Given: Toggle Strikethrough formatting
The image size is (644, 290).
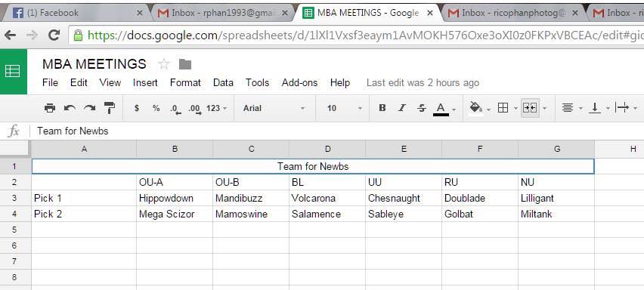Looking at the screenshot, I should click(421, 108).
